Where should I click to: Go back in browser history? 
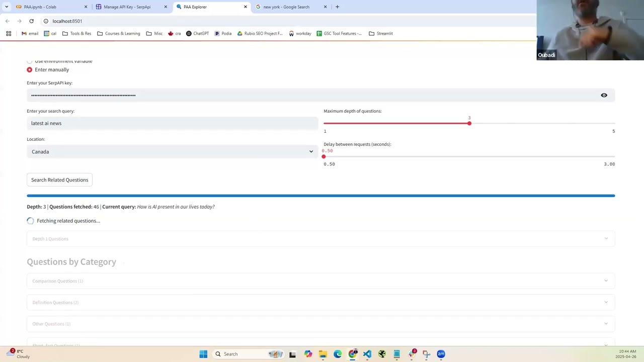[7, 21]
